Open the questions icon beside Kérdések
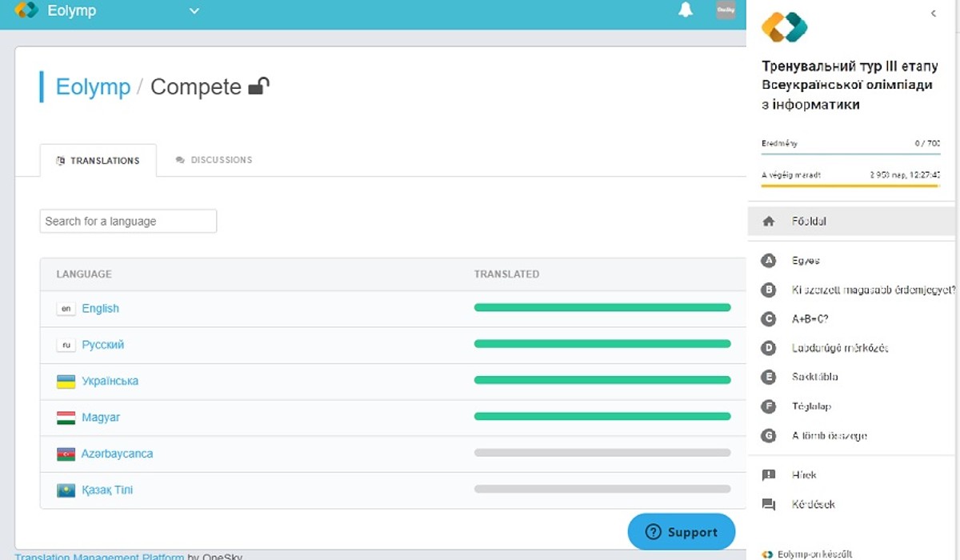Screen dimensions: 960x560 [x=769, y=505]
